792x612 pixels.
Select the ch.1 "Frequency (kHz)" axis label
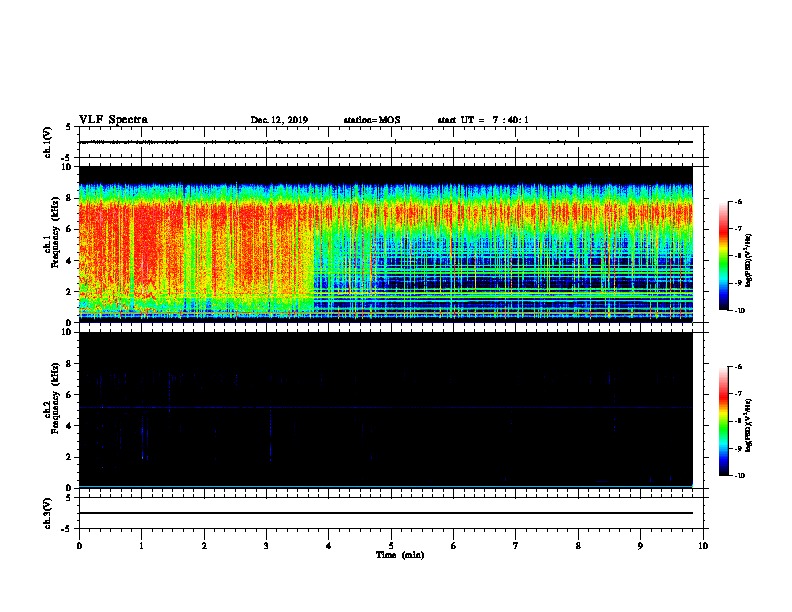pyautogui.click(x=55, y=232)
